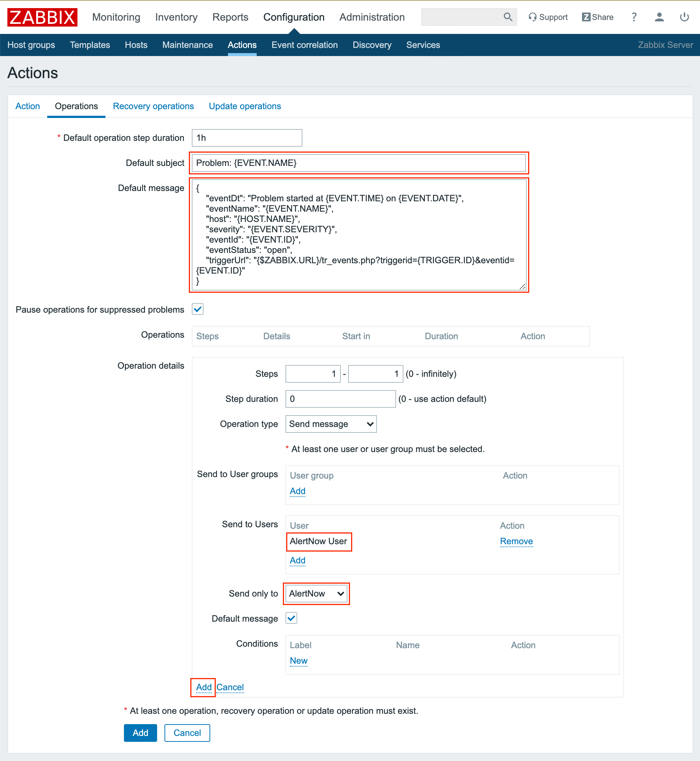Expand the Send only to dropdown
Viewport: 700px width, 761px height.
(x=316, y=593)
